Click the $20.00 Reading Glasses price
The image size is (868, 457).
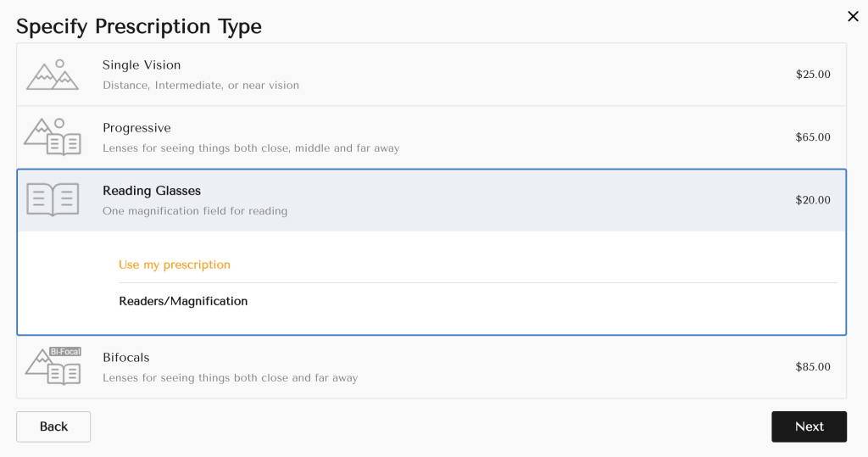[813, 200]
